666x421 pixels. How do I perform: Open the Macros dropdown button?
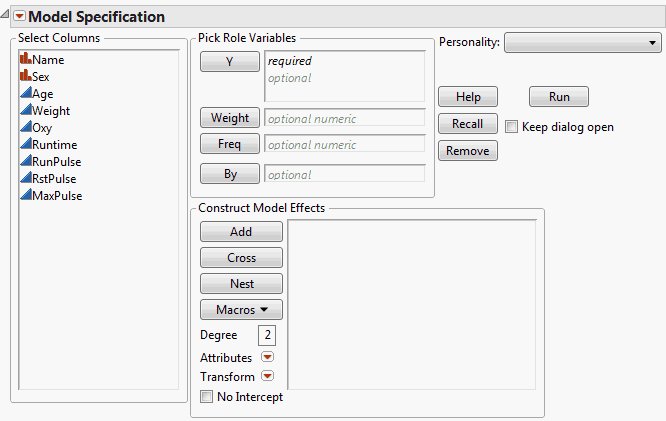coord(241,310)
